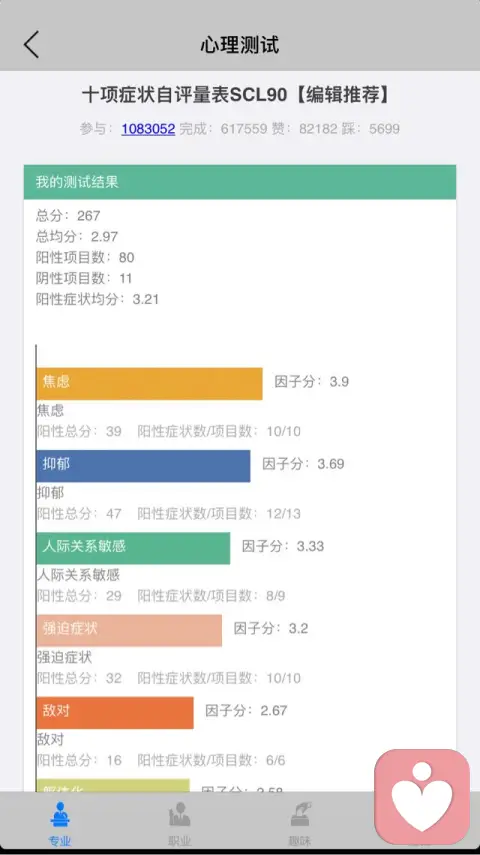
Task: Select the 职业 tab label
Action: click(179, 841)
